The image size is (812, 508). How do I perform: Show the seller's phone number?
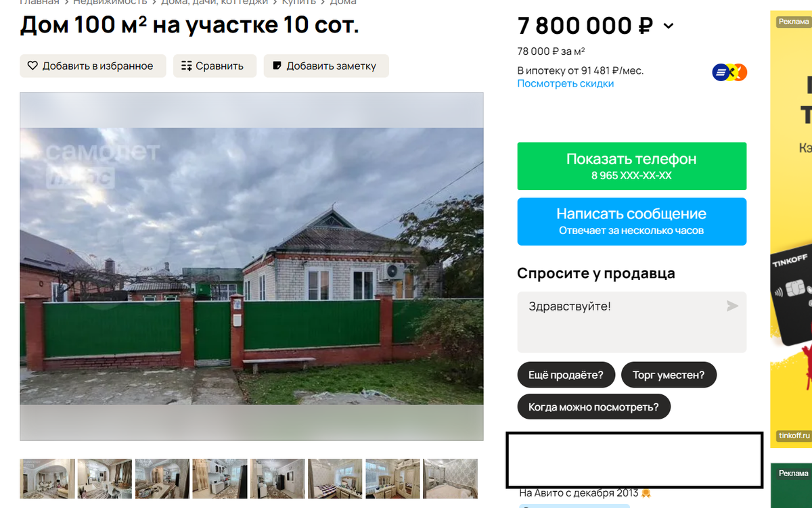pyautogui.click(x=632, y=166)
